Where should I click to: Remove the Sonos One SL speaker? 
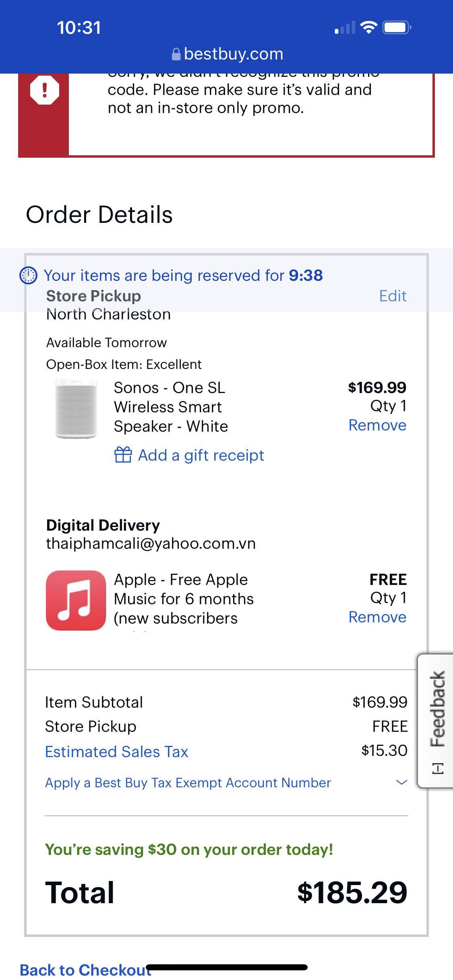[377, 425]
